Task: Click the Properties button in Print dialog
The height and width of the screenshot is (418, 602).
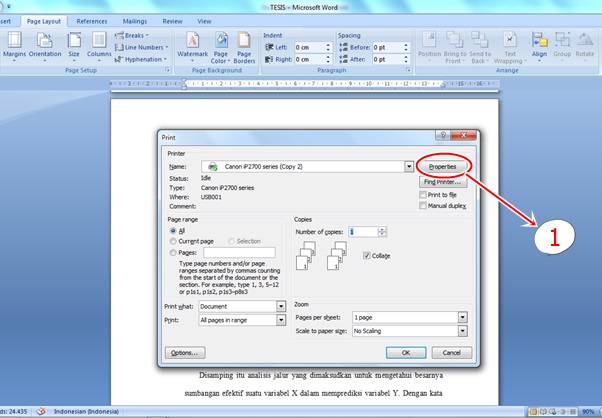Action: pyautogui.click(x=443, y=167)
